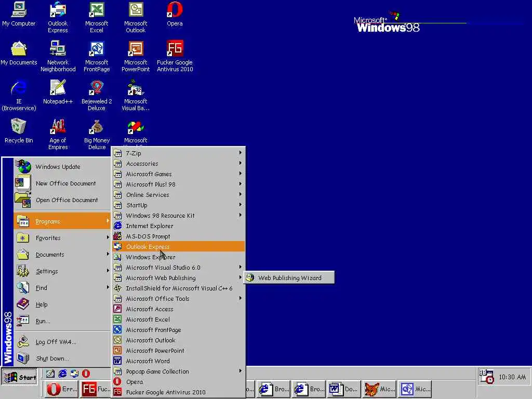Screen dimensions: 532x399
Task: Select Recycle Bin desktop icon
Action: click(x=19, y=131)
